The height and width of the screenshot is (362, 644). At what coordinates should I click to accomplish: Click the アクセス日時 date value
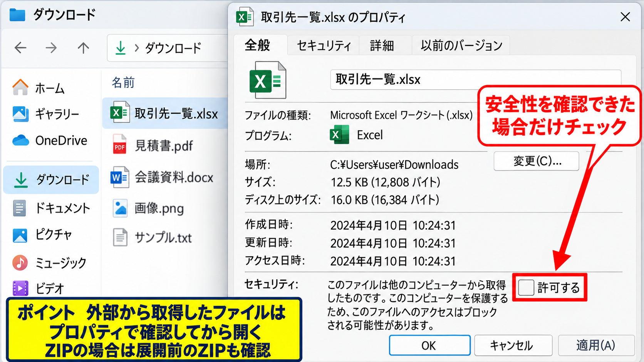393,262
